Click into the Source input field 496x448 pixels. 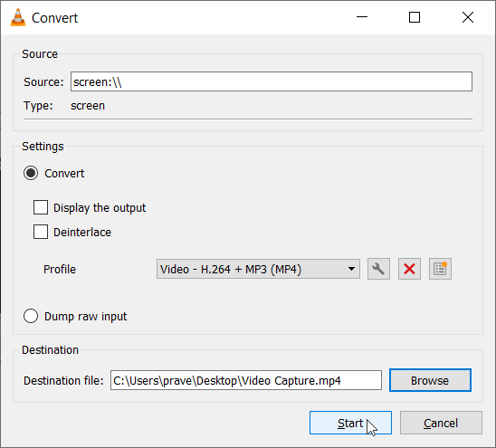point(272,81)
